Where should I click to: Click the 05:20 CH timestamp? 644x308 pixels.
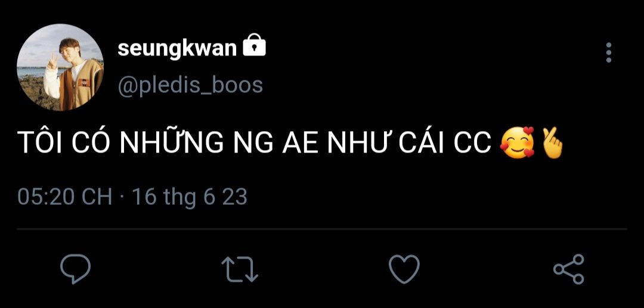[64, 197]
